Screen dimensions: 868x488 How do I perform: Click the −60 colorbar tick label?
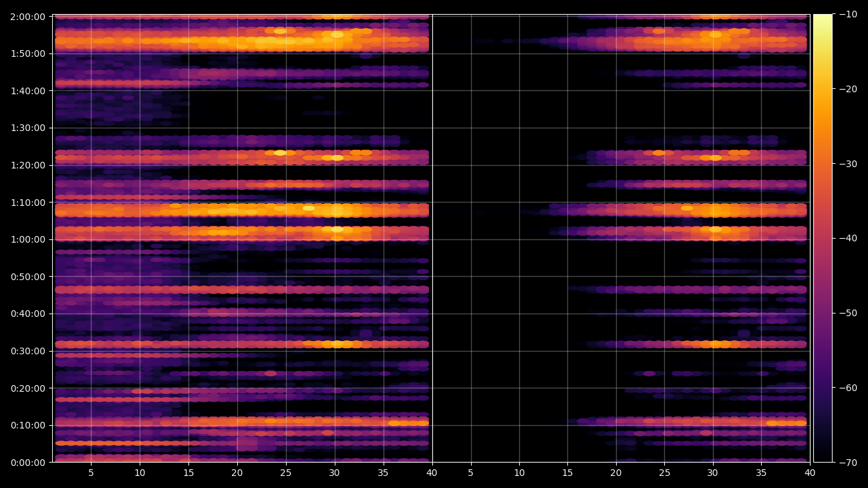click(x=848, y=388)
